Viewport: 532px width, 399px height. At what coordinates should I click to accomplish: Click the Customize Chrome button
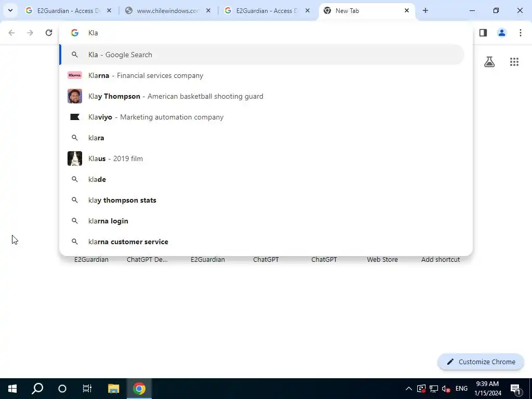(x=481, y=362)
